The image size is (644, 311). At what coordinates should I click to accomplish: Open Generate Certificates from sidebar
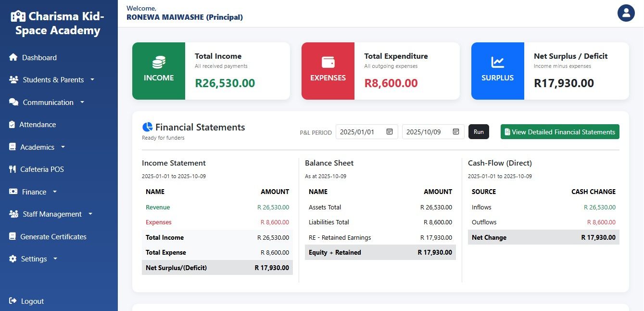tap(53, 236)
